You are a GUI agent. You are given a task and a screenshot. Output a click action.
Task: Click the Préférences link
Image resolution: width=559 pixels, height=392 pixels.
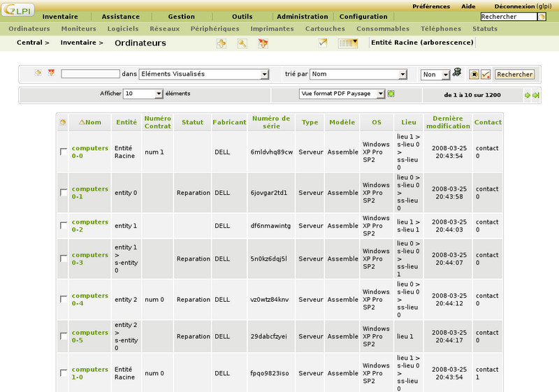coord(431,6)
